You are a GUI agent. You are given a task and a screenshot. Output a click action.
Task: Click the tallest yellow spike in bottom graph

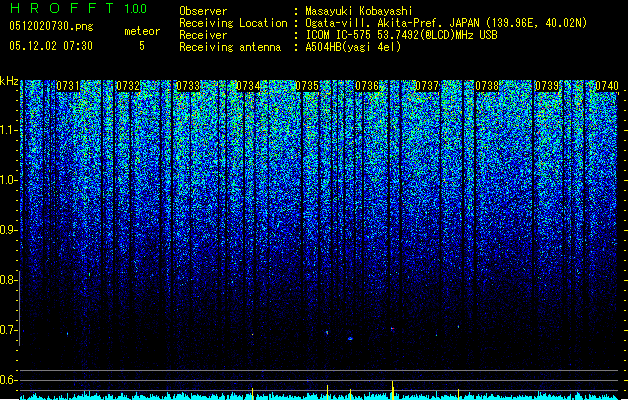pyautogui.click(x=393, y=390)
